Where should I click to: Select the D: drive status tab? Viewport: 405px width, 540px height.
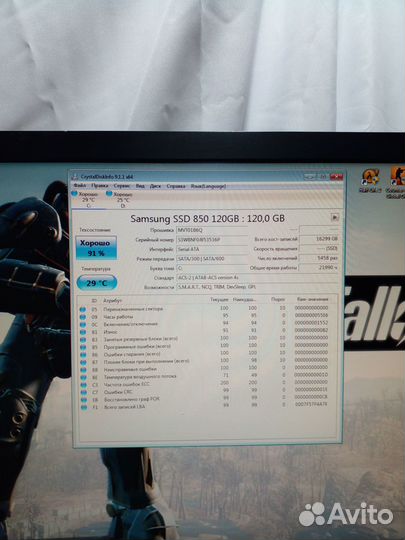(120, 199)
